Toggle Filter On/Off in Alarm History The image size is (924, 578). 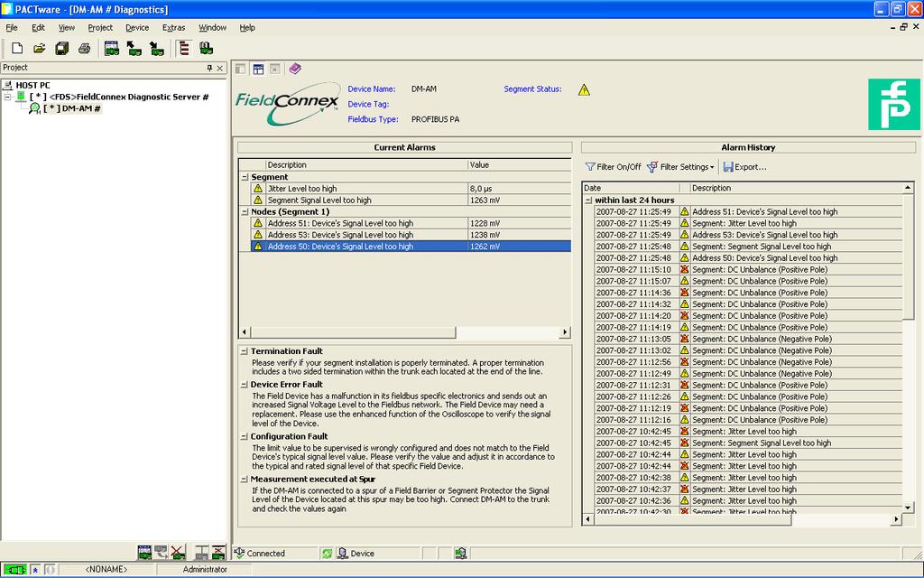pos(613,167)
